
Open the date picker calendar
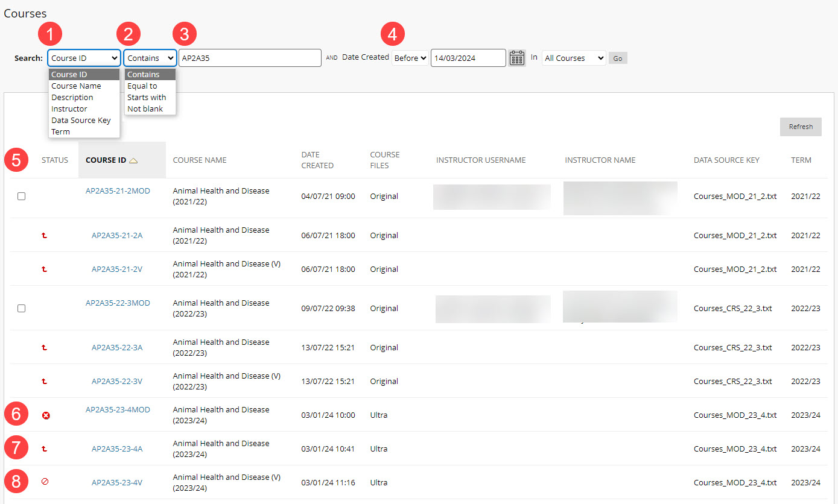click(x=516, y=58)
